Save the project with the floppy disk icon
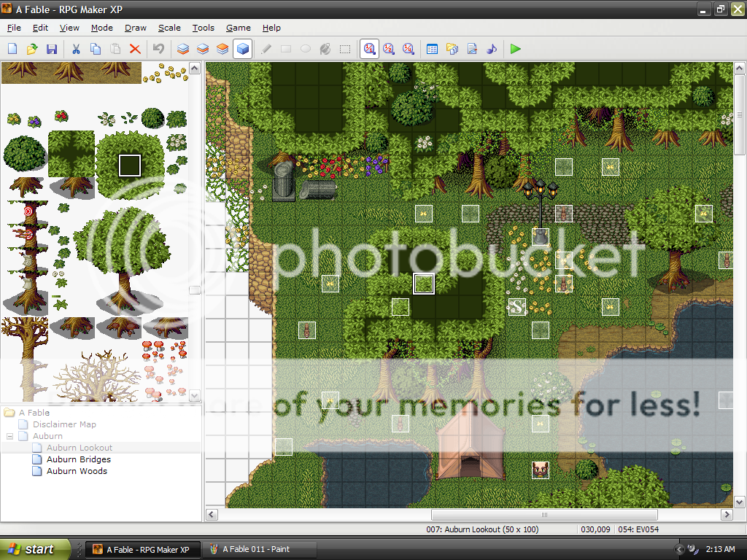Screen dimensions: 747x560 (52, 49)
